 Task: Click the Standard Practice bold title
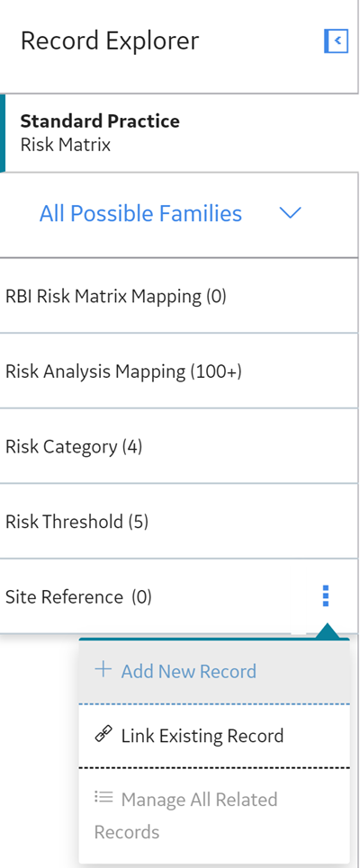(x=100, y=121)
